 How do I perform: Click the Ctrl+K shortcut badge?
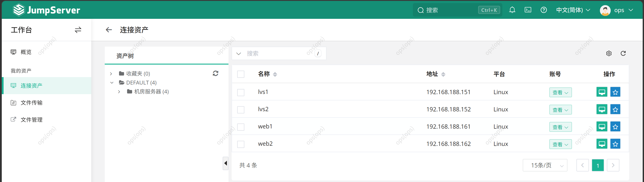pos(489,10)
